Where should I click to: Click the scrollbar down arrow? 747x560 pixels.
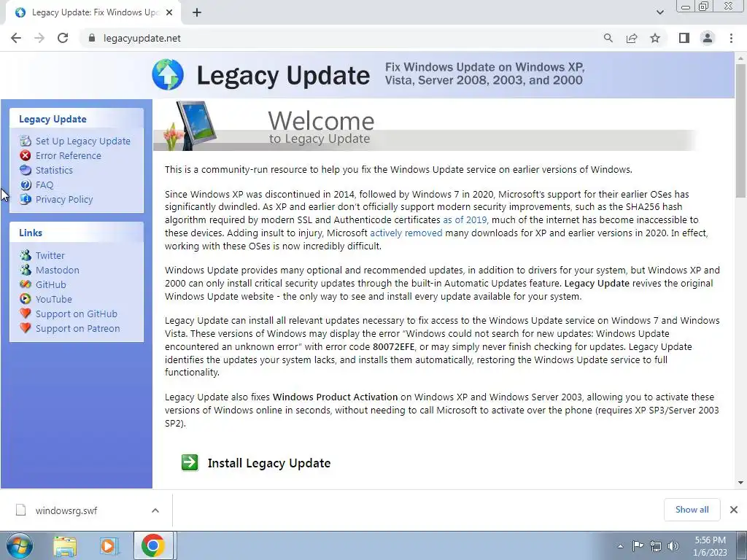coord(740,483)
